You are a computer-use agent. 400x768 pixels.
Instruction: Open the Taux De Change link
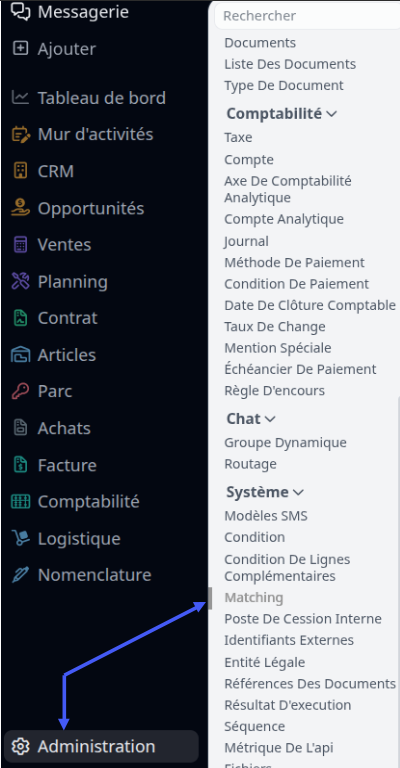[275, 326]
